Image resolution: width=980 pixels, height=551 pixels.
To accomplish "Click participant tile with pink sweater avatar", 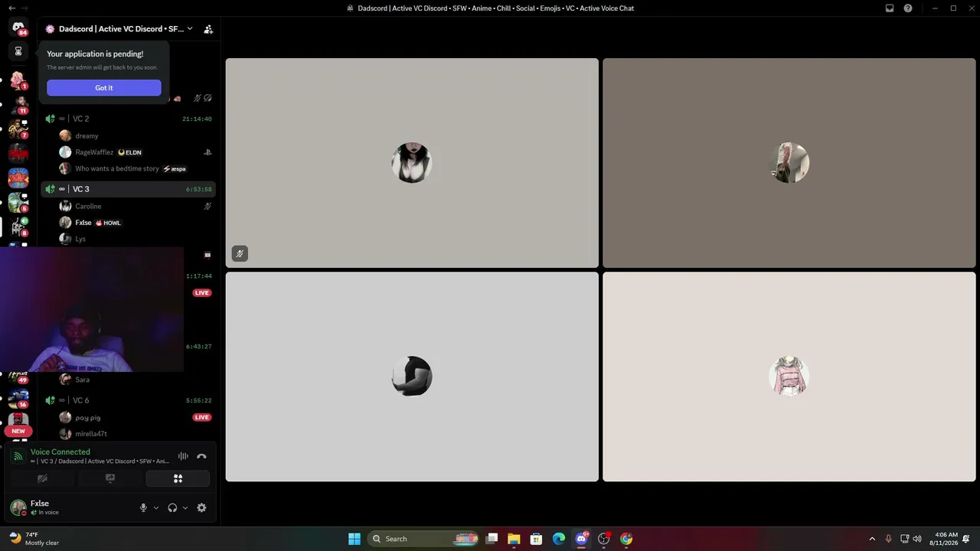I will (789, 377).
